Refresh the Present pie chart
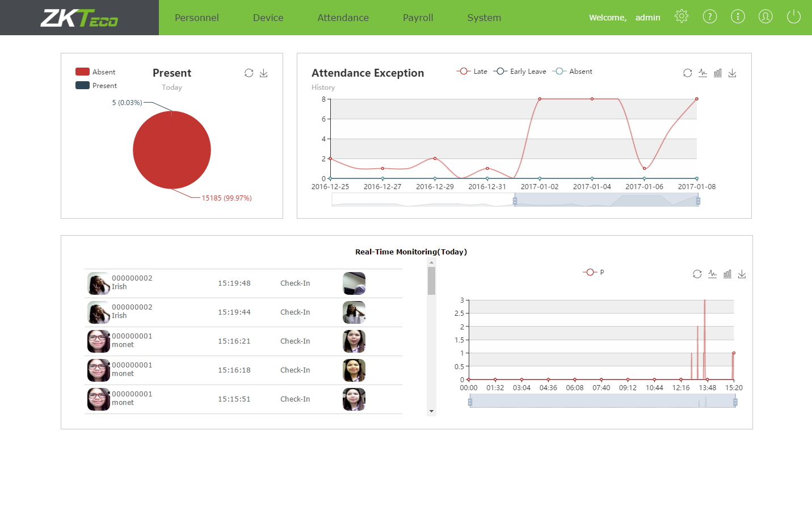 pos(249,73)
